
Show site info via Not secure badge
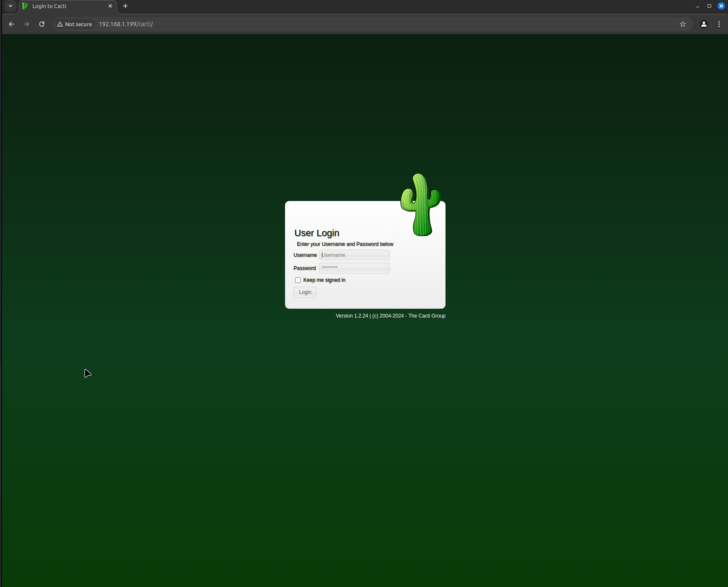coord(75,24)
